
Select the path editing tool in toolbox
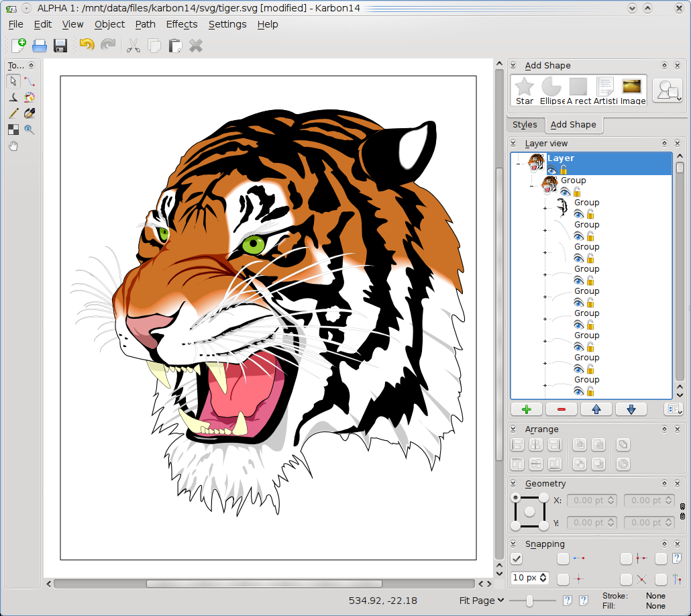(x=30, y=81)
